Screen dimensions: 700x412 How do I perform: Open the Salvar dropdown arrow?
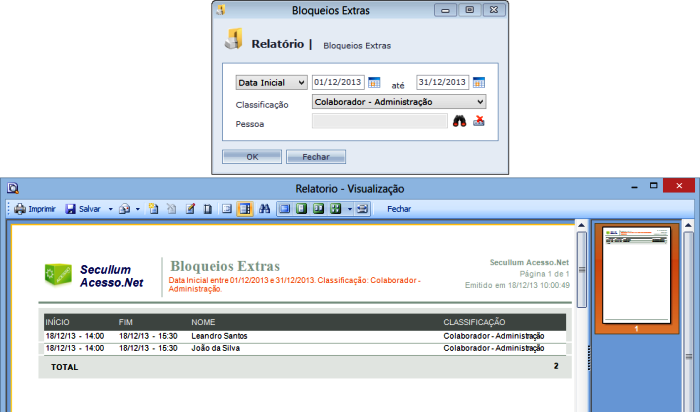[110, 209]
